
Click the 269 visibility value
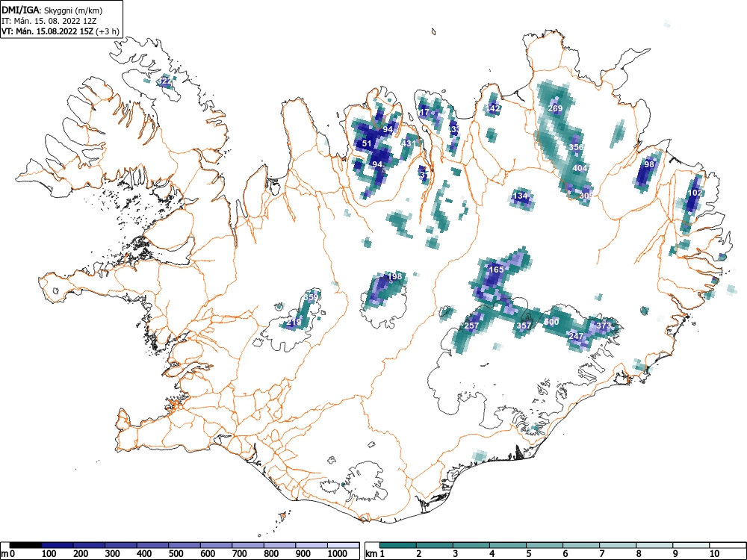[x=555, y=108]
